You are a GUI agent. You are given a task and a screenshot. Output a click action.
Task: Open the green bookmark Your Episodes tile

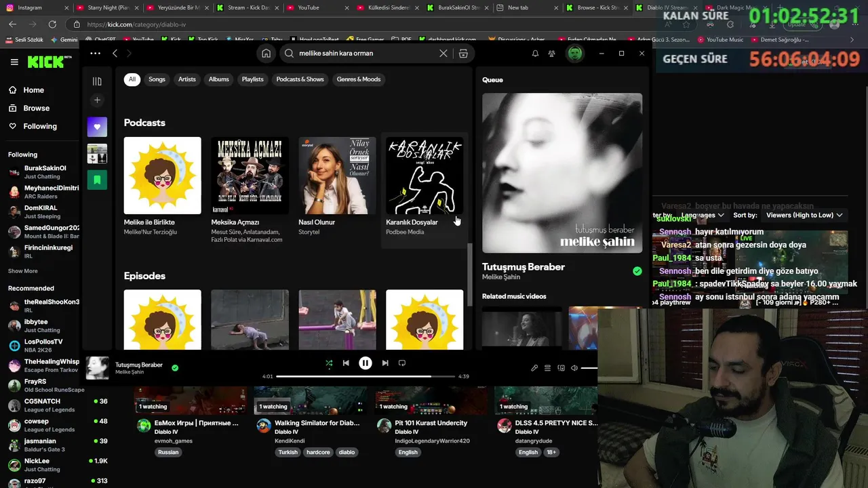coord(97,180)
